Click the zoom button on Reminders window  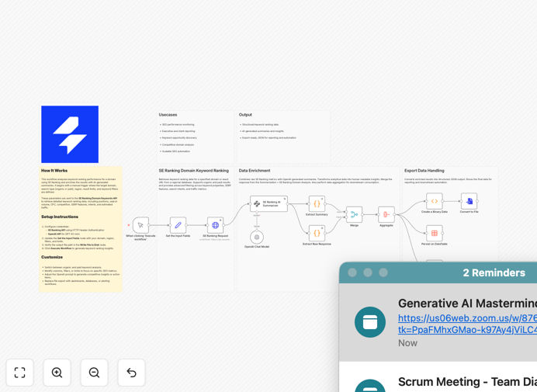tap(383, 272)
